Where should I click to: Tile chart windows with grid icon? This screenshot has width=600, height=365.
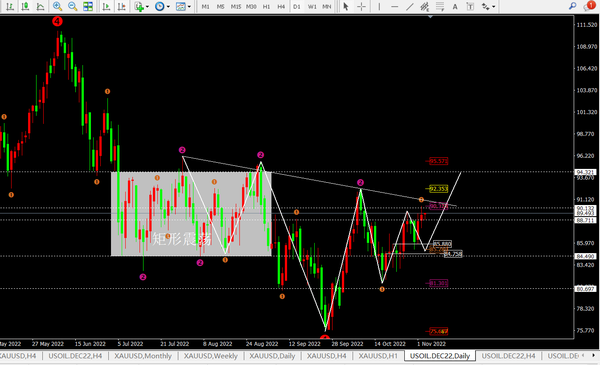pos(88,6)
